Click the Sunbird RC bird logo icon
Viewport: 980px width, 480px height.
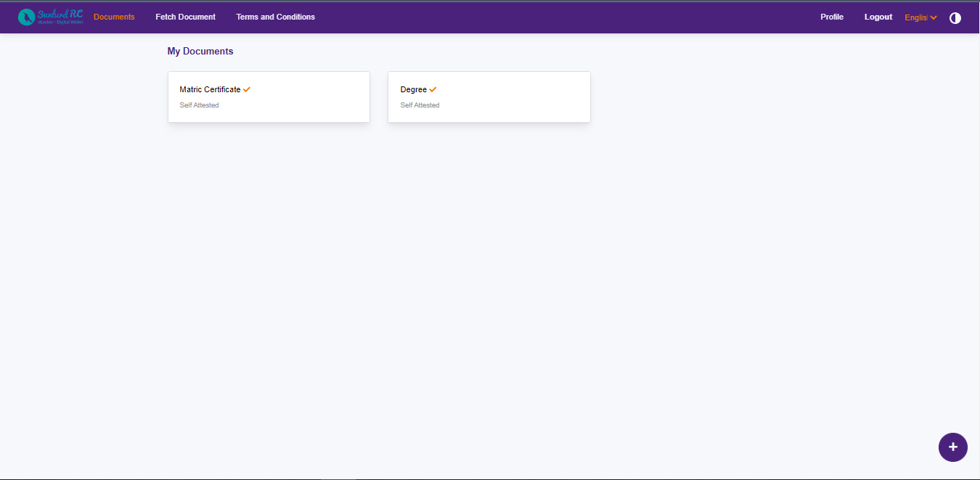26,17
